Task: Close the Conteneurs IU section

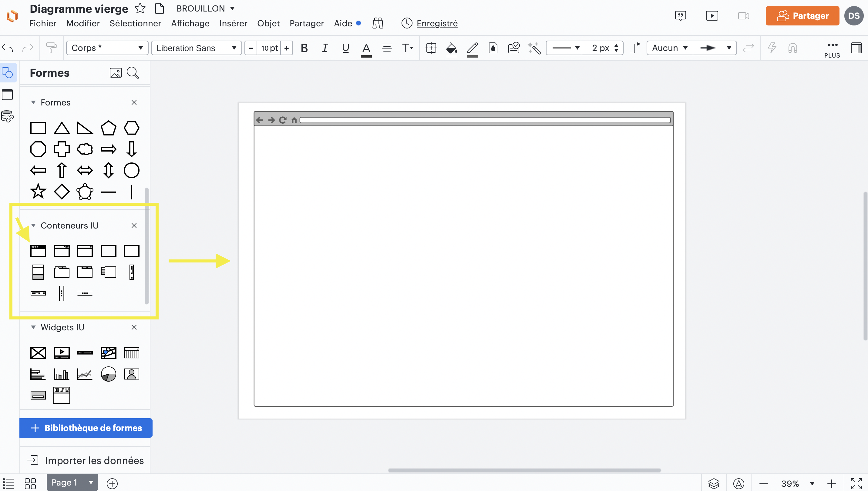Action: (x=134, y=225)
